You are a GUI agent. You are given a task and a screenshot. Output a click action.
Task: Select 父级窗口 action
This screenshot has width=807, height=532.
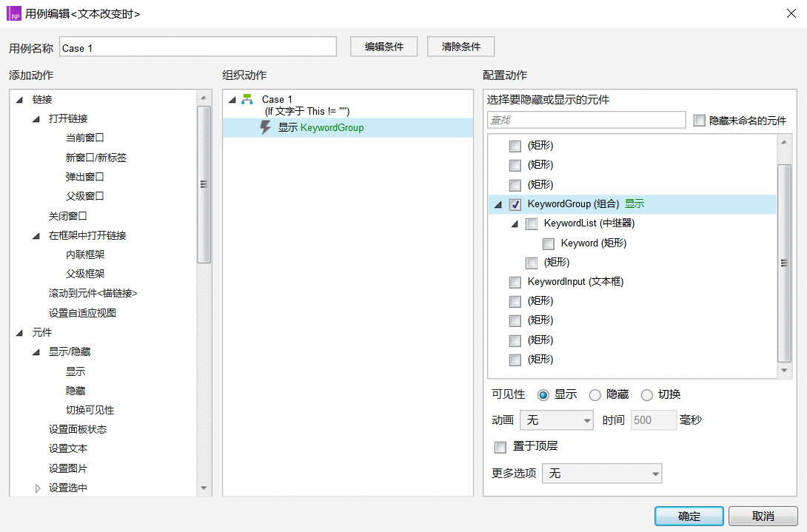click(x=85, y=196)
